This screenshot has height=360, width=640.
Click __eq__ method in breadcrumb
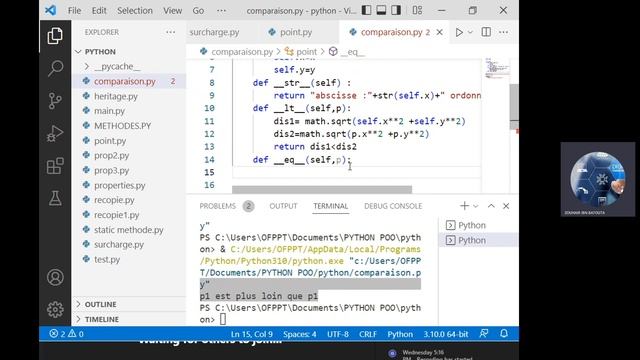click(x=352, y=52)
